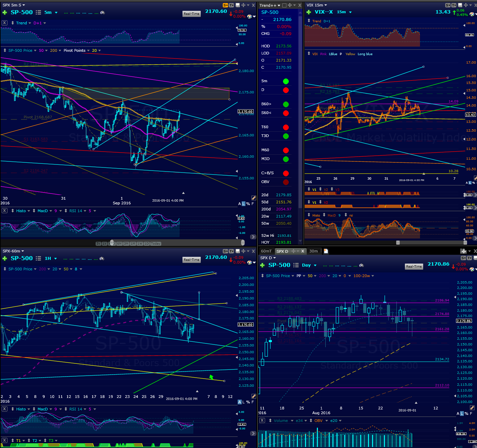Click move arrows icon in SPX 5m title bar

pos(243,5)
